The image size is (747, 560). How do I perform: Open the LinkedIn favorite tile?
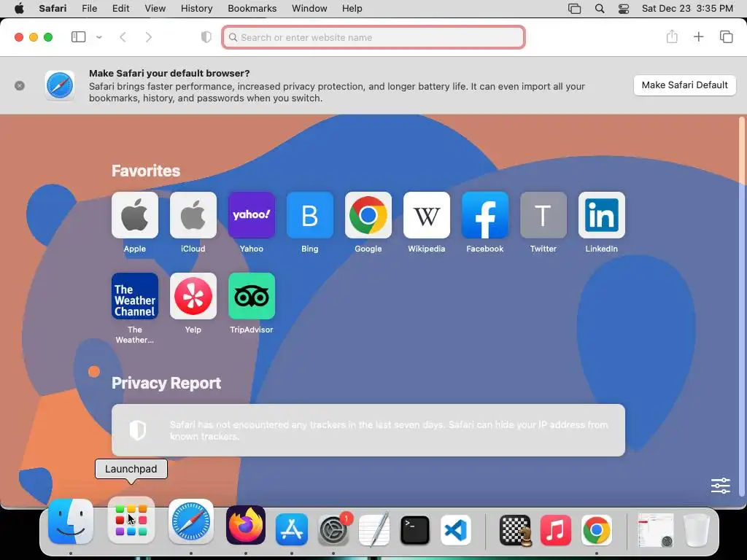point(602,215)
